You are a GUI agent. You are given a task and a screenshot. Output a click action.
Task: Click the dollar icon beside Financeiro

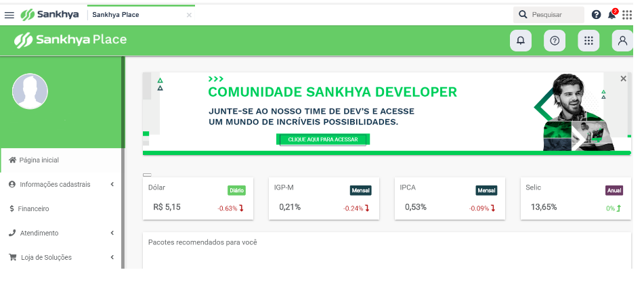click(x=12, y=208)
